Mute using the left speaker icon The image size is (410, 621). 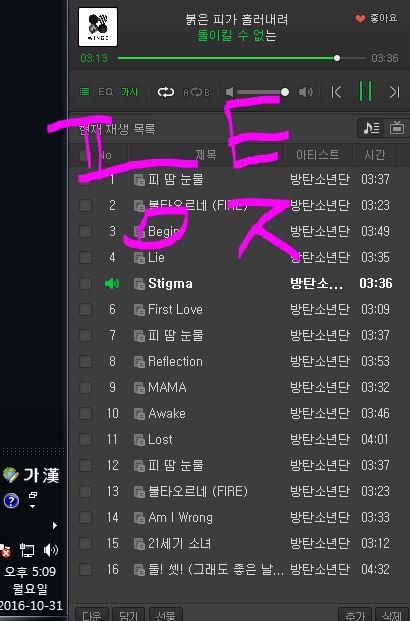(229, 92)
